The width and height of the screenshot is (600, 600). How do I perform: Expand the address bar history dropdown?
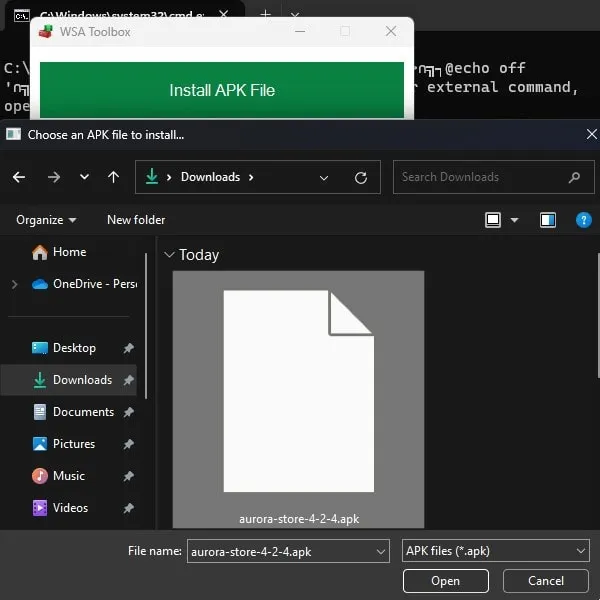pyautogui.click(x=324, y=178)
